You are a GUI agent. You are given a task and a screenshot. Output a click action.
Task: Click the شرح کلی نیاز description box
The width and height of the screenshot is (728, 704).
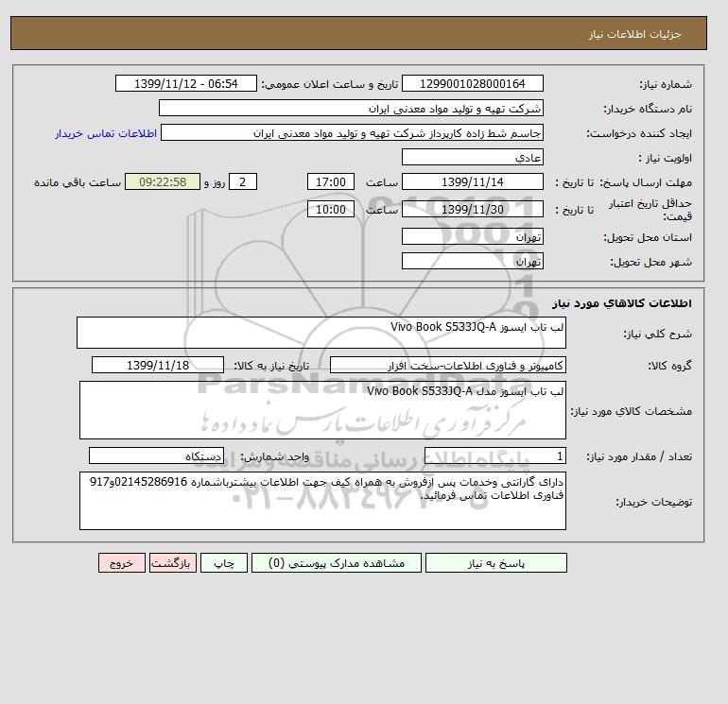(321, 333)
